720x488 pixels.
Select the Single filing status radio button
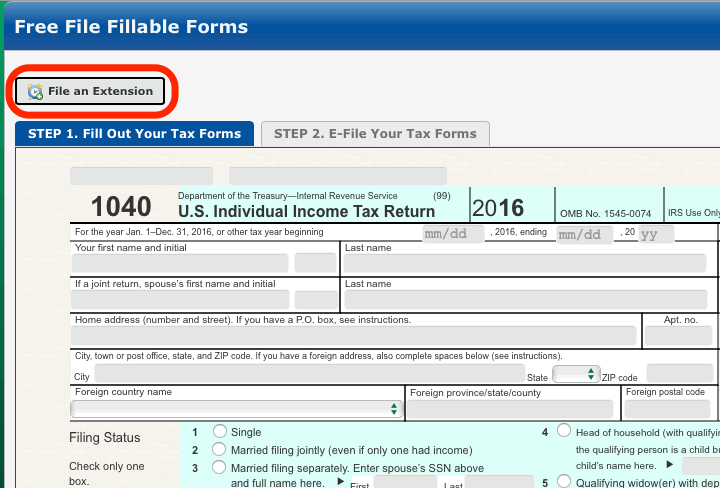[220, 432]
